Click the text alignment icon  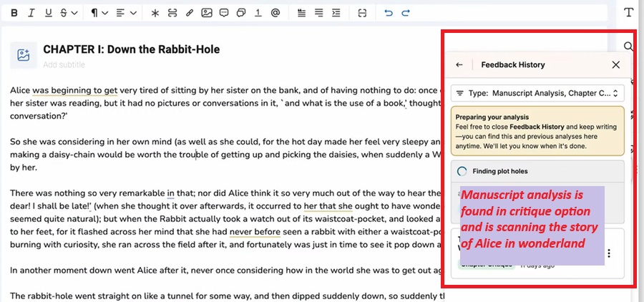pyautogui.click(x=120, y=13)
